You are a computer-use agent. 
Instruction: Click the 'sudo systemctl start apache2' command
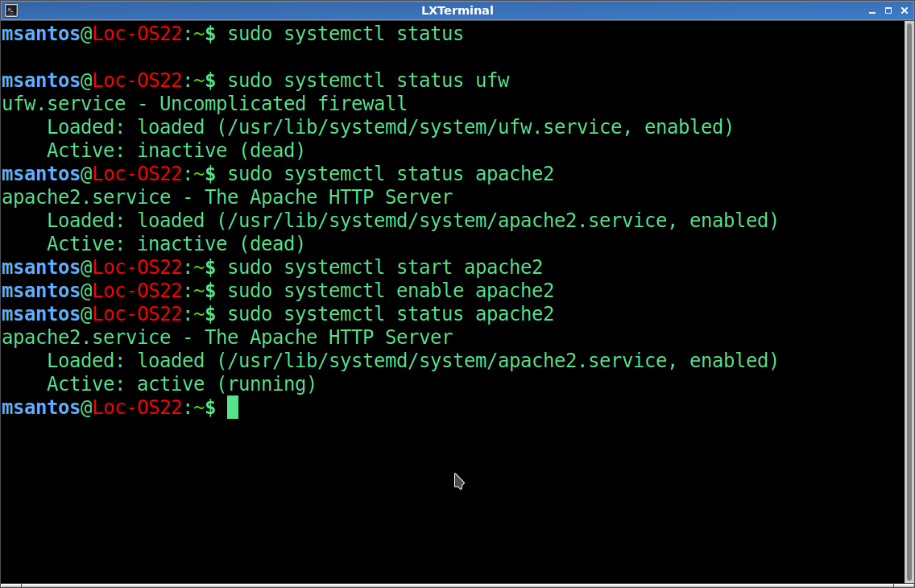pyautogui.click(x=385, y=267)
